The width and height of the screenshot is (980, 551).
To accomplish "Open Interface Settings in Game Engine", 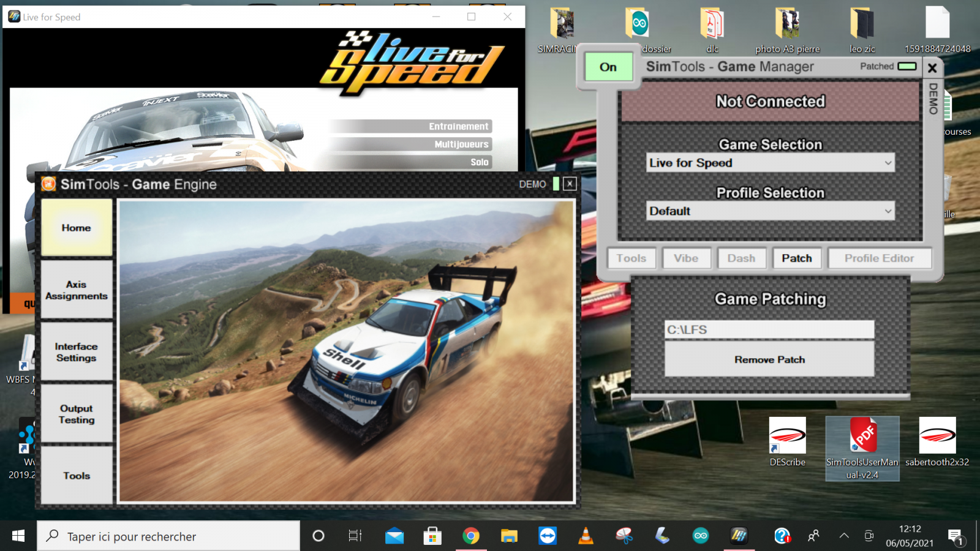I will coord(77,352).
